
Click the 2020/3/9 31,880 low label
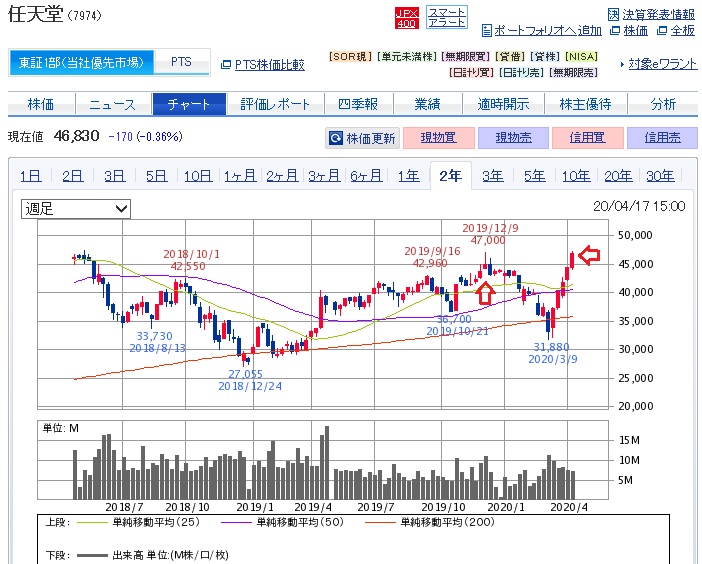point(552,353)
